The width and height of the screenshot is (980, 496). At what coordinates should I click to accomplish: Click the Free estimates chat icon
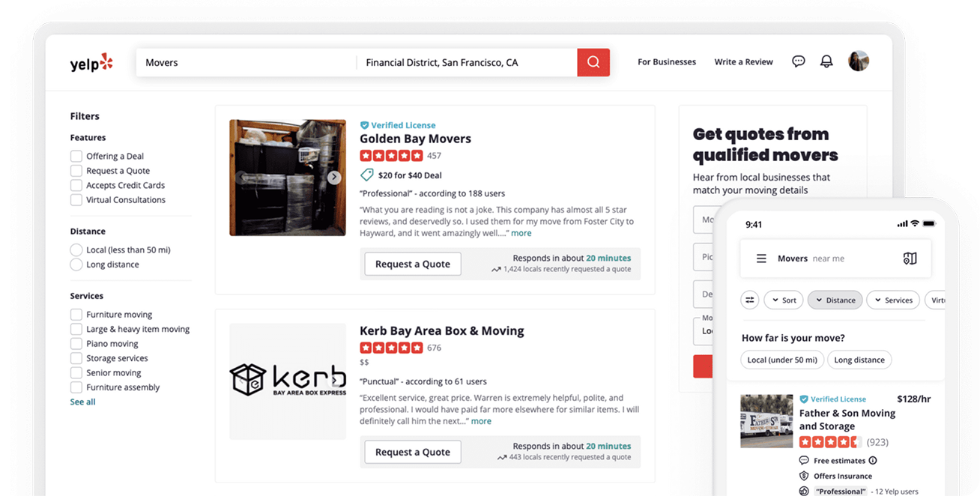coord(804,461)
